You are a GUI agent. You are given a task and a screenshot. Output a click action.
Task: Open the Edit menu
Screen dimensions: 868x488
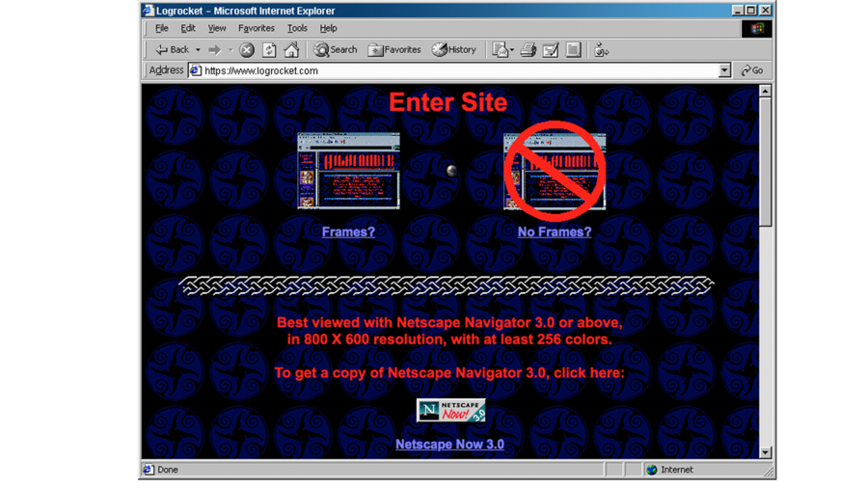[188, 28]
